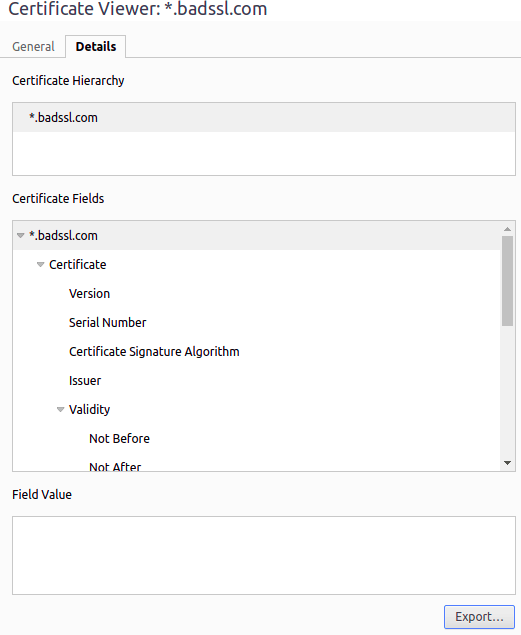Select the Details tab

pos(96,47)
